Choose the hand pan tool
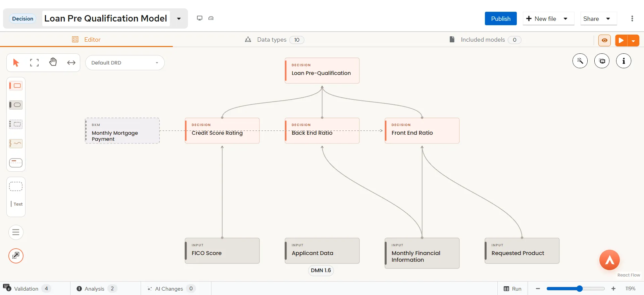The width and height of the screenshot is (644, 295). 53,62
